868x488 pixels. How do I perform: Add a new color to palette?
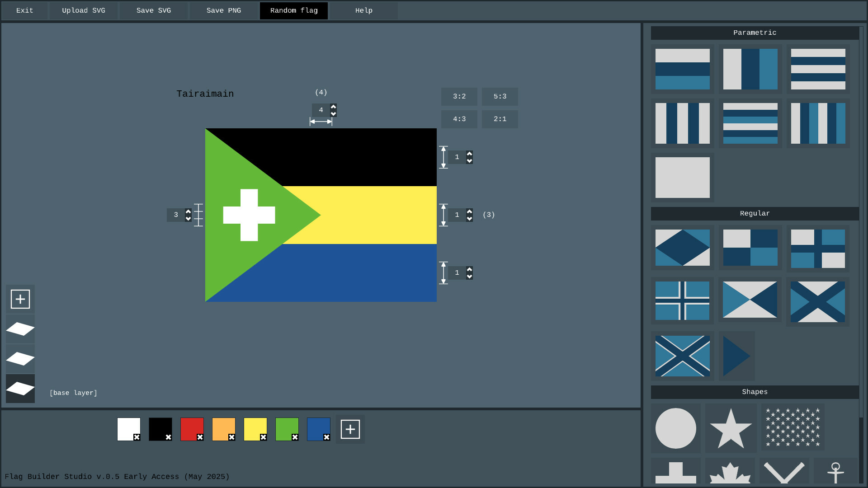(x=350, y=429)
